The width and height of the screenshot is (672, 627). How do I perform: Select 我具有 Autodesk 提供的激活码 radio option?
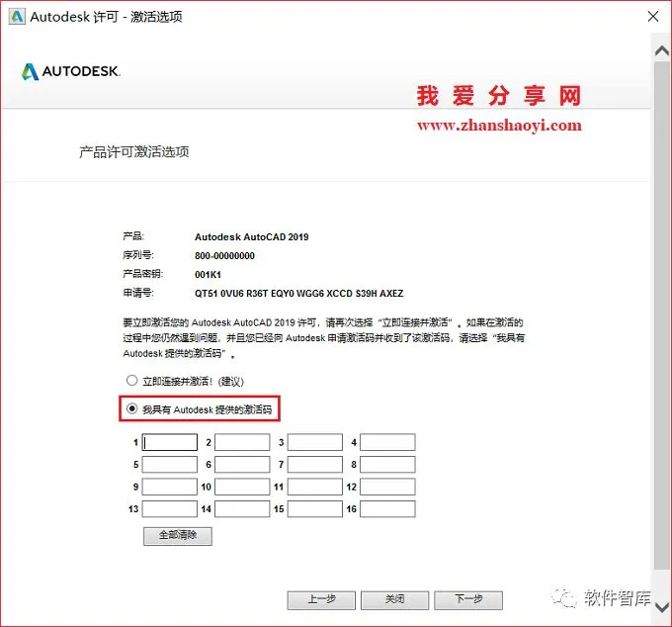[132, 408]
